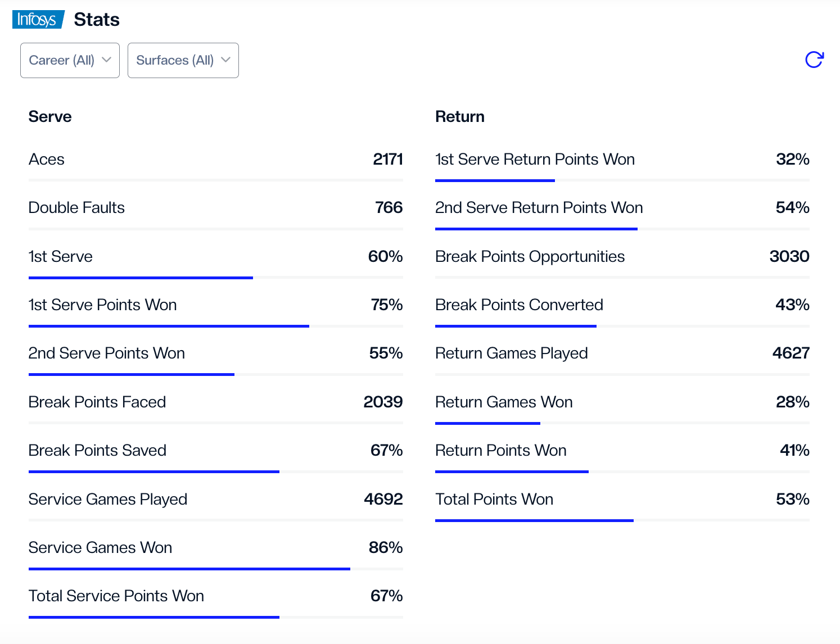Click the chevron in the Surfaces dropdown
The height and width of the screenshot is (644, 840).
226,60
